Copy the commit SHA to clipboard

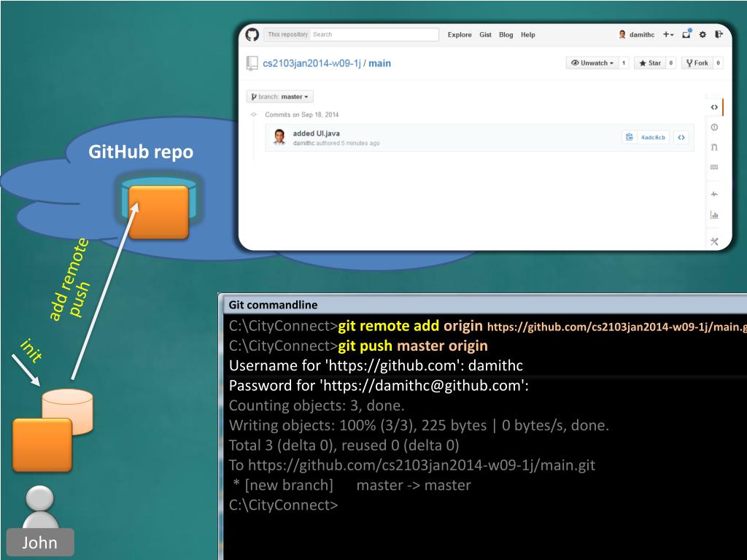(x=629, y=137)
